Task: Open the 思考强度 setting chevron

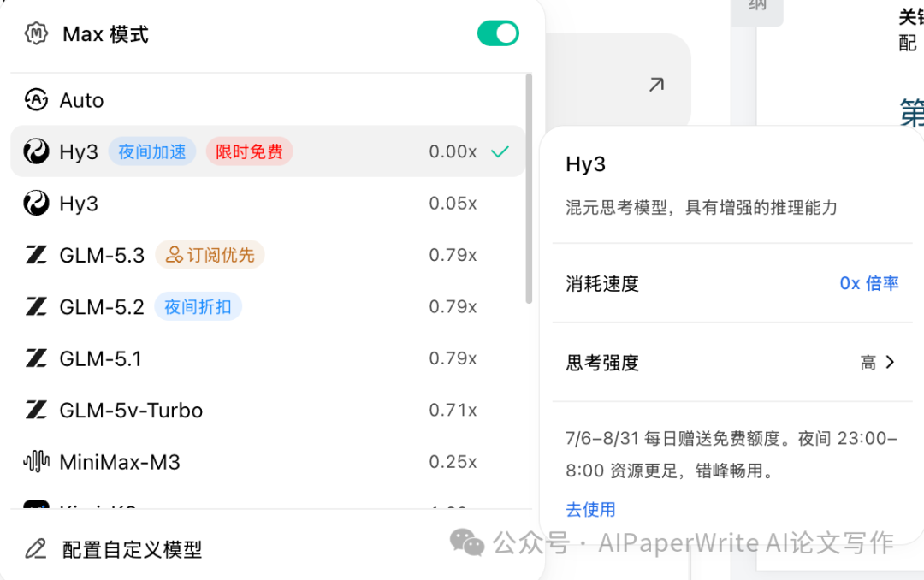Action: coord(890,362)
